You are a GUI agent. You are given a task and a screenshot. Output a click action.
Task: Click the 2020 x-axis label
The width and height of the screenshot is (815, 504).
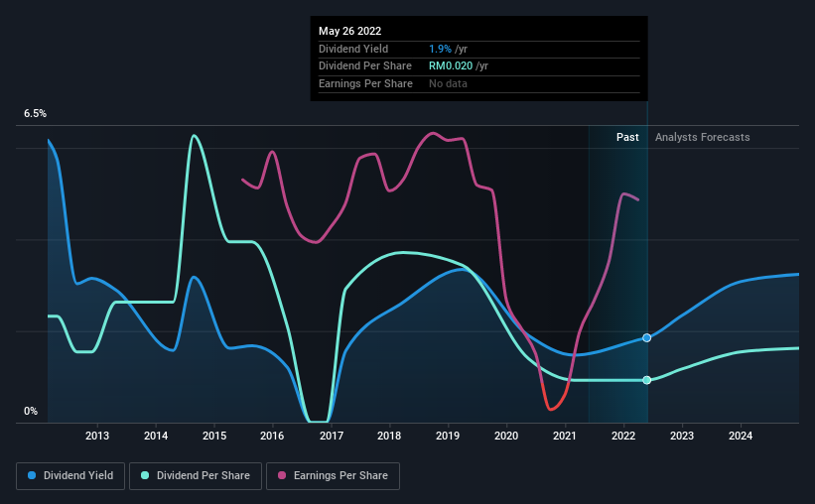[x=506, y=436]
